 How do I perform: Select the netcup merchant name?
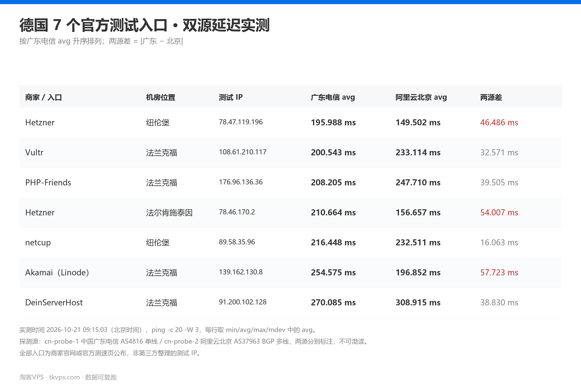38,243
